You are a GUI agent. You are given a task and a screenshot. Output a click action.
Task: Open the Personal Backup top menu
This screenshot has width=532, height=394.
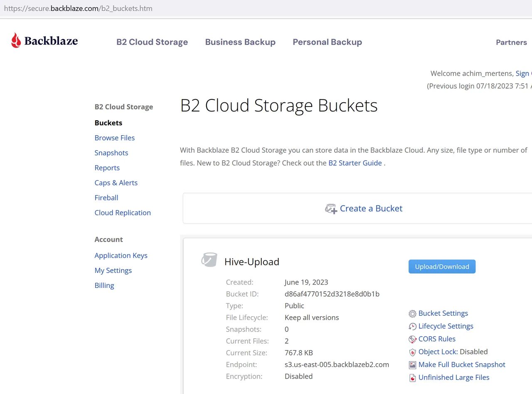(x=328, y=42)
